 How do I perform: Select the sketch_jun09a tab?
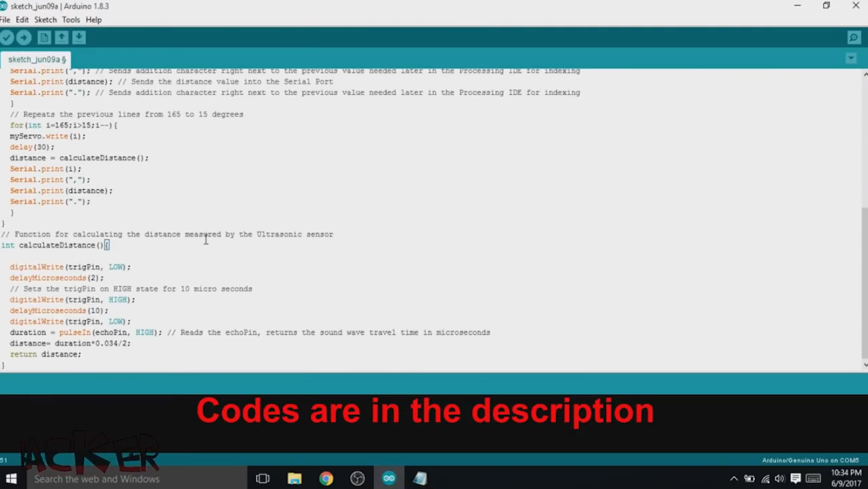coord(36,59)
